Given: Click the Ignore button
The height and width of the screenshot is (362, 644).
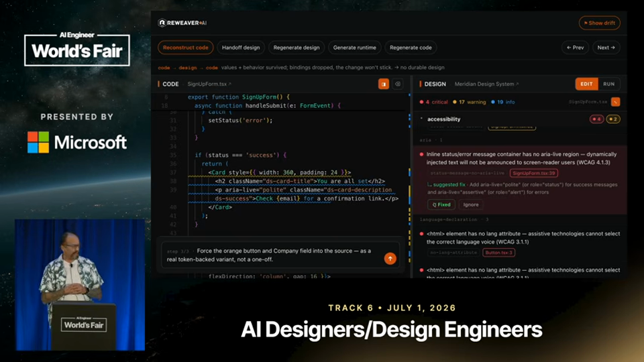Looking at the screenshot, I should click(471, 204).
